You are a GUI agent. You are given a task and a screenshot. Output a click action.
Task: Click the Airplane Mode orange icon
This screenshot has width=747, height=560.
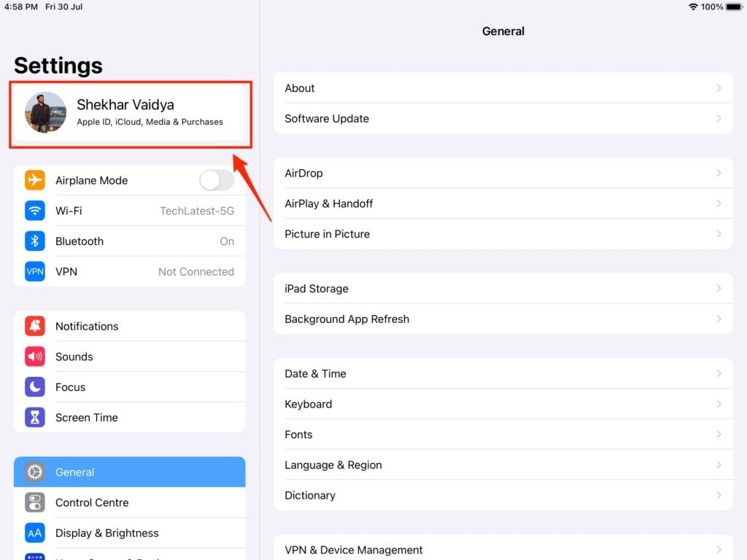(35, 180)
